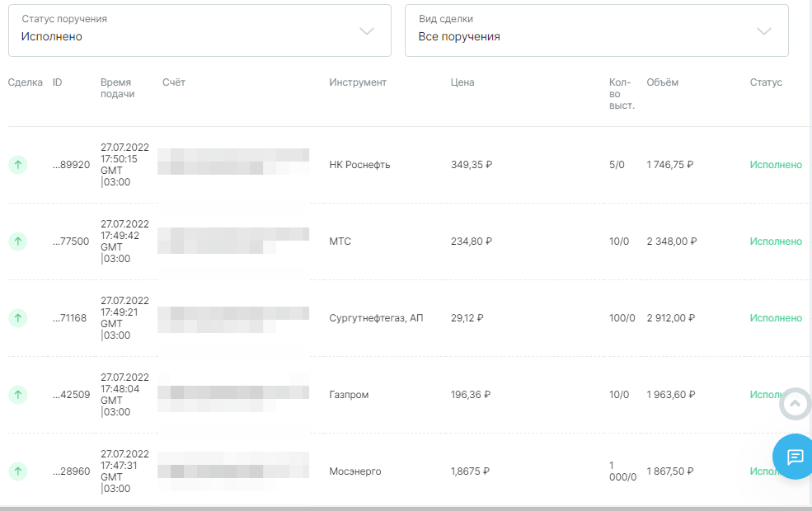Click the Объём column header

click(x=662, y=82)
